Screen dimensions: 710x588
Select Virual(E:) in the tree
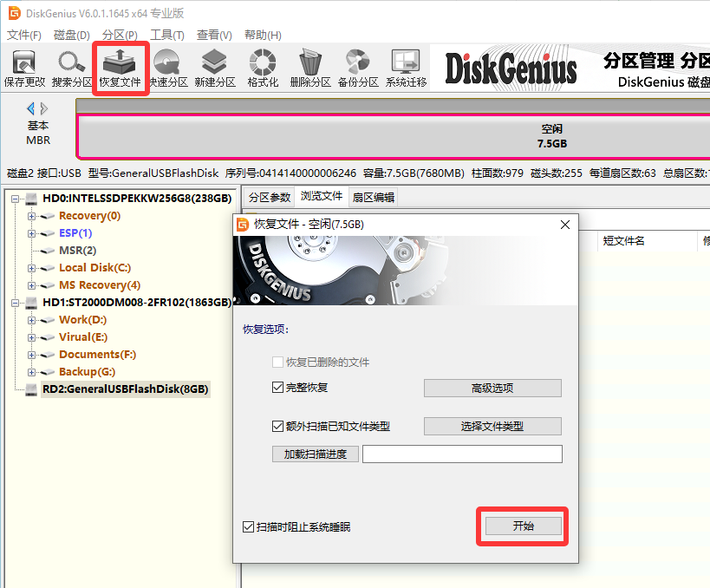click(83, 337)
